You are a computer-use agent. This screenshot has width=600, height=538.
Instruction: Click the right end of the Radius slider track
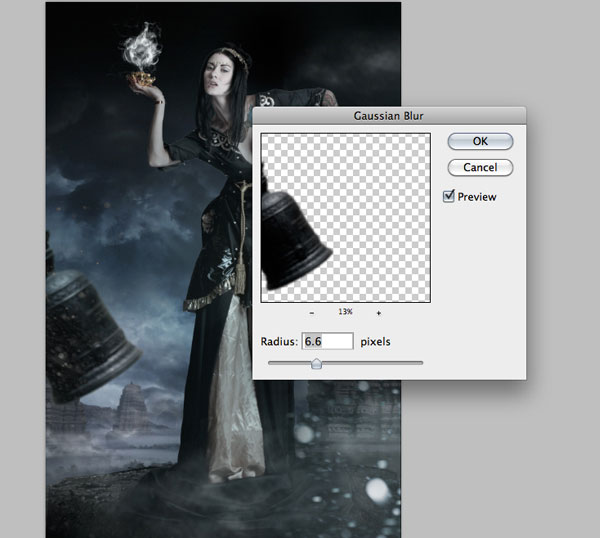pos(421,363)
